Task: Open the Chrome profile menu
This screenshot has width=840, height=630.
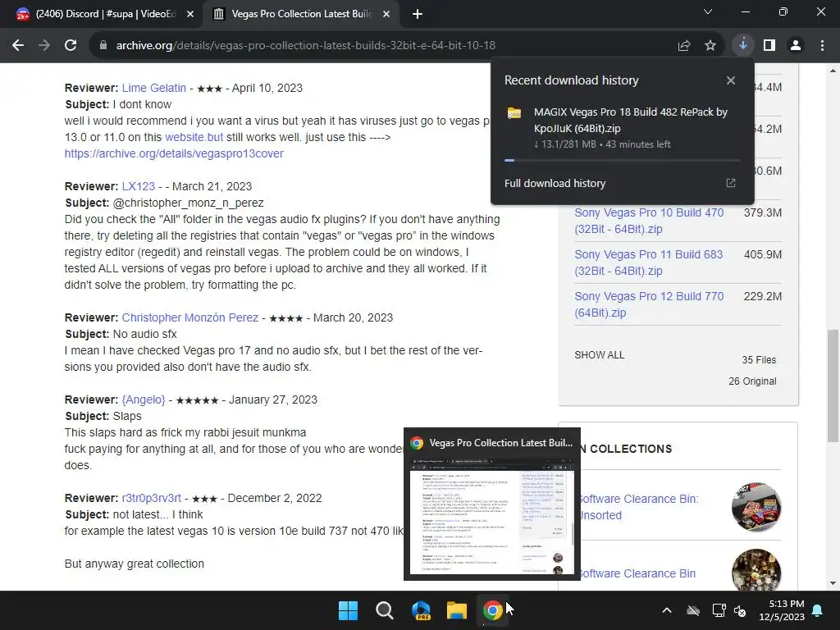Action: coord(796,46)
